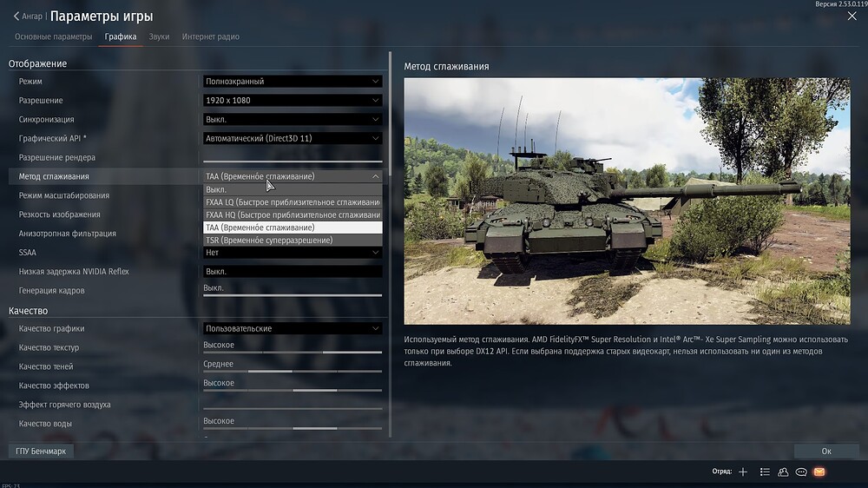Select TSR (Временное суперразрешение) option
The width and height of the screenshot is (868, 488).
point(292,240)
